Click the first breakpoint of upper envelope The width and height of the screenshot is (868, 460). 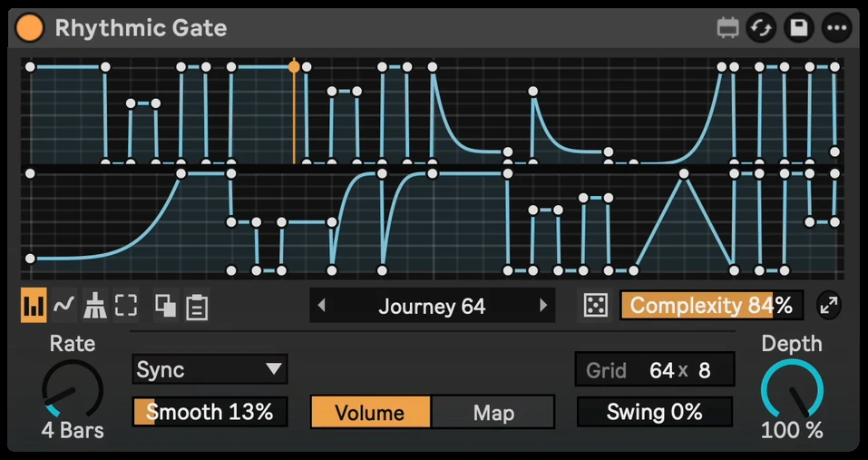(x=30, y=67)
